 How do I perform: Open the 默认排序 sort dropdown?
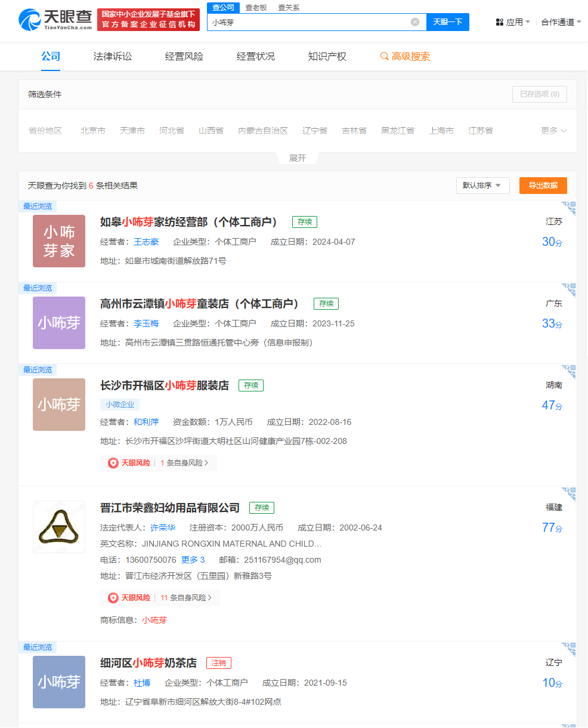coord(483,186)
